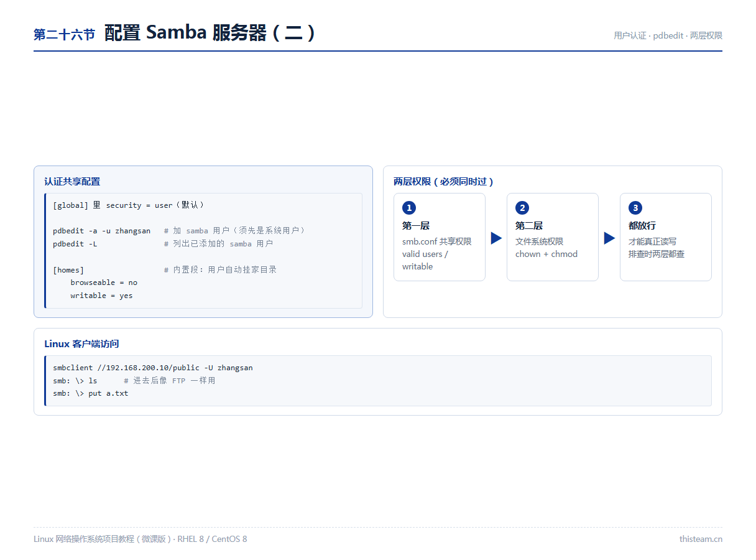Select the line browseable = no
The width and height of the screenshot is (756, 560).
coord(104,282)
